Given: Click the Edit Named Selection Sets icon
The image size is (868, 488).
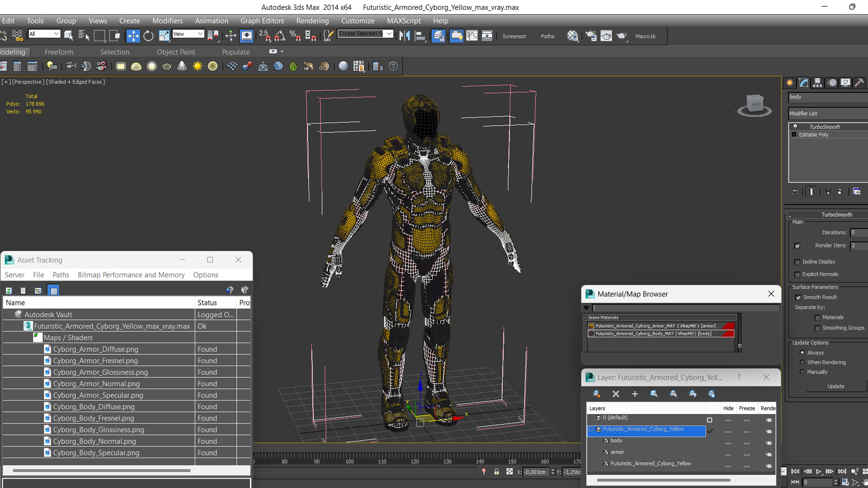Looking at the screenshot, I should [328, 36].
